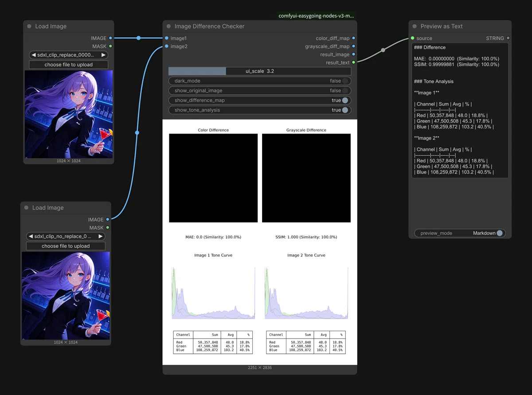The height and width of the screenshot is (395, 532).
Task: Click the ### Difference heading text
Action: pos(430,47)
